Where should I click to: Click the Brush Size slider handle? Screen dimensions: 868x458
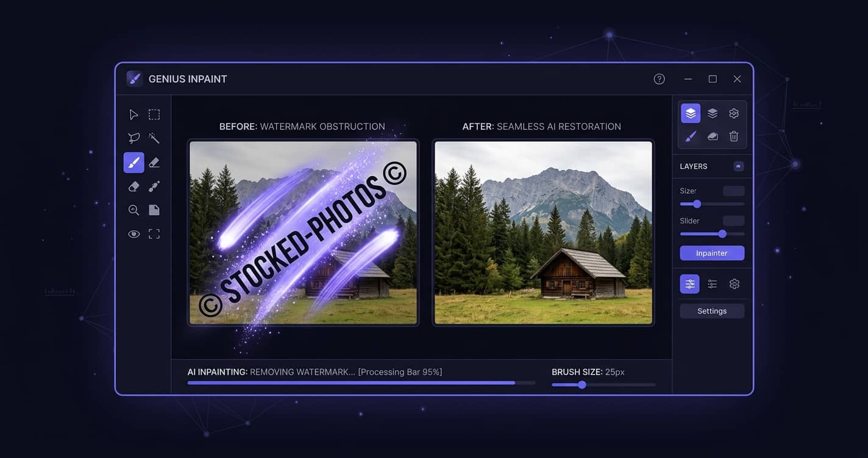[x=582, y=384]
